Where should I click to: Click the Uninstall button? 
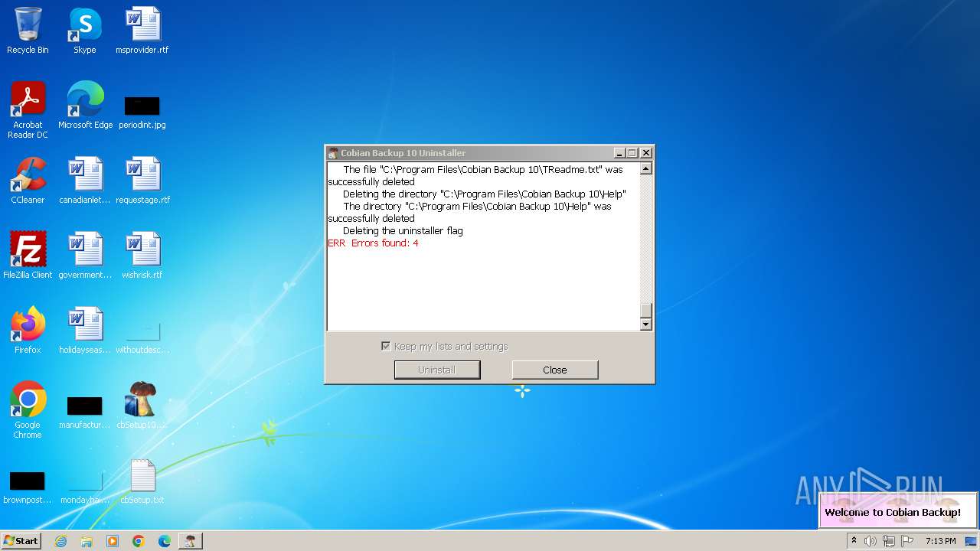(437, 370)
